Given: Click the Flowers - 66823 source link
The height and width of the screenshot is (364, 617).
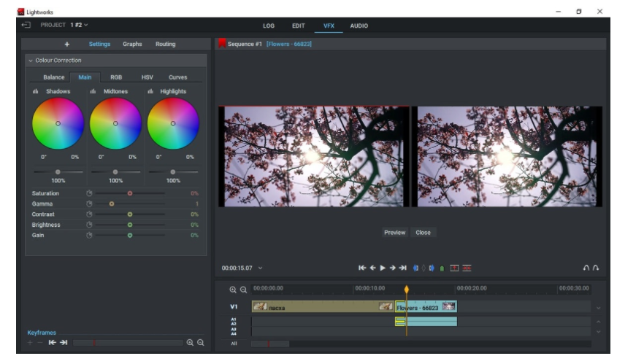Looking at the screenshot, I should tap(289, 44).
